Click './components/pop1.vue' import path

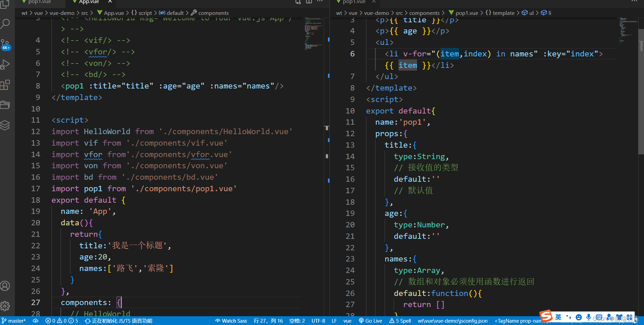point(184,189)
